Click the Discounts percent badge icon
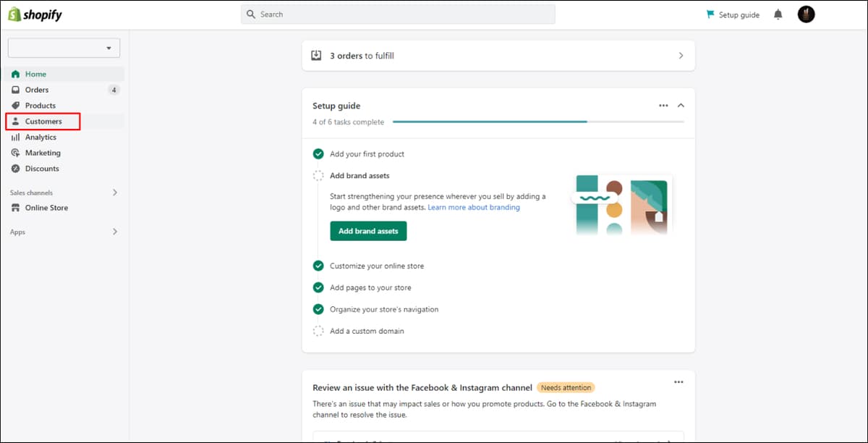This screenshot has width=868, height=443. pos(15,169)
